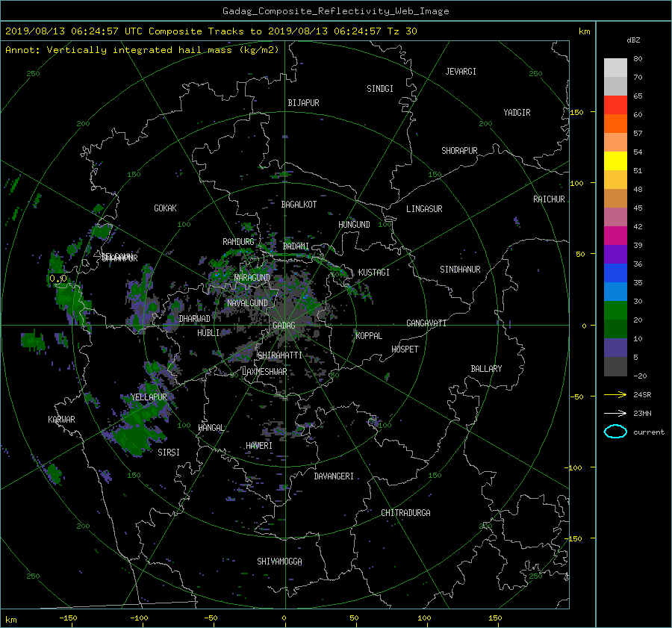Click the BADAMI city label

pos(296,246)
